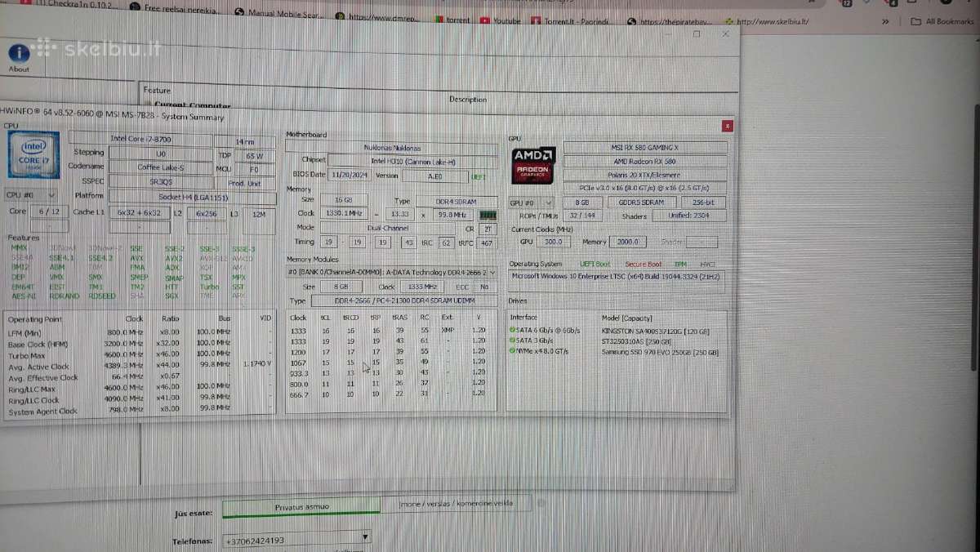This screenshot has height=552, width=980.
Task: Click the AMD Radeon Graphics logo
Action: (x=535, y=164)
